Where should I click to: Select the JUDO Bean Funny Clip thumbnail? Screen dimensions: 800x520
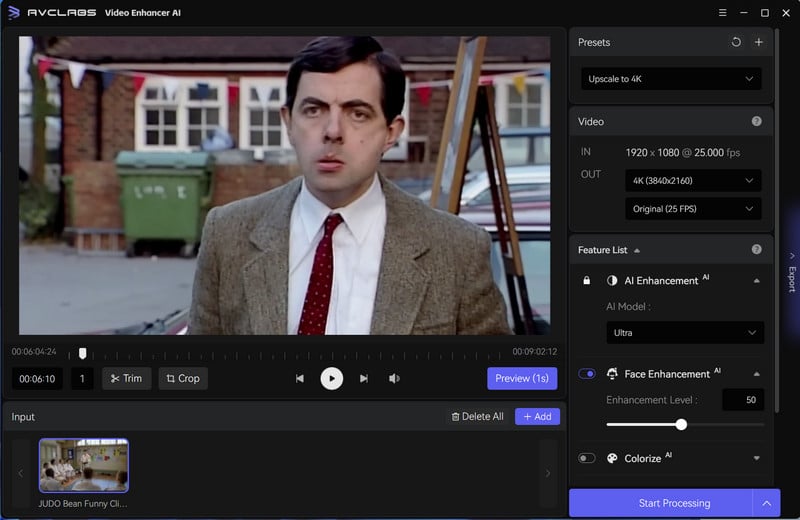pyautogui.click(x=84, y=465)
